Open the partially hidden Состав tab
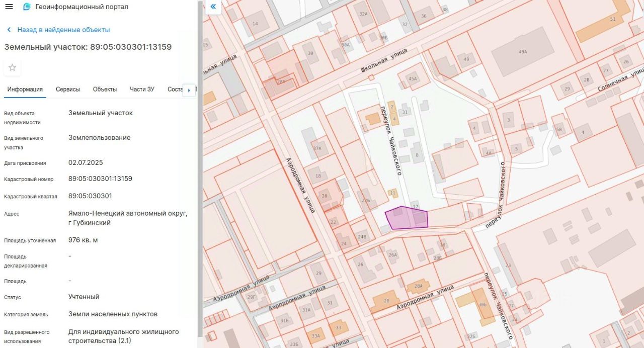The image size is (644, 348). point(175,89)
